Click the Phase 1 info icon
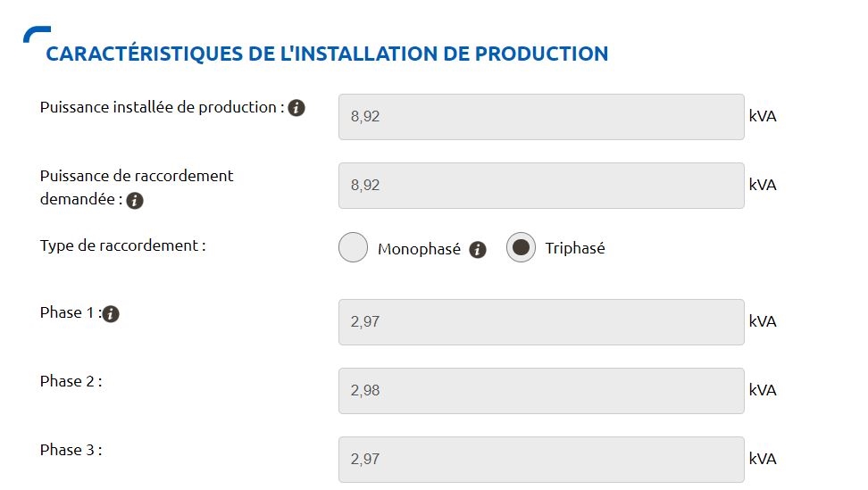 click(111, 314)
